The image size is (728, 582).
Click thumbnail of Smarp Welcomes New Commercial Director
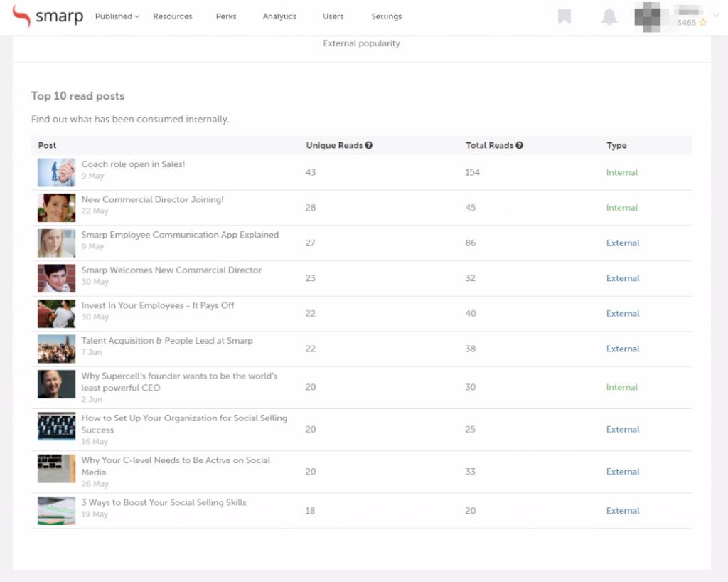[56, 278]
